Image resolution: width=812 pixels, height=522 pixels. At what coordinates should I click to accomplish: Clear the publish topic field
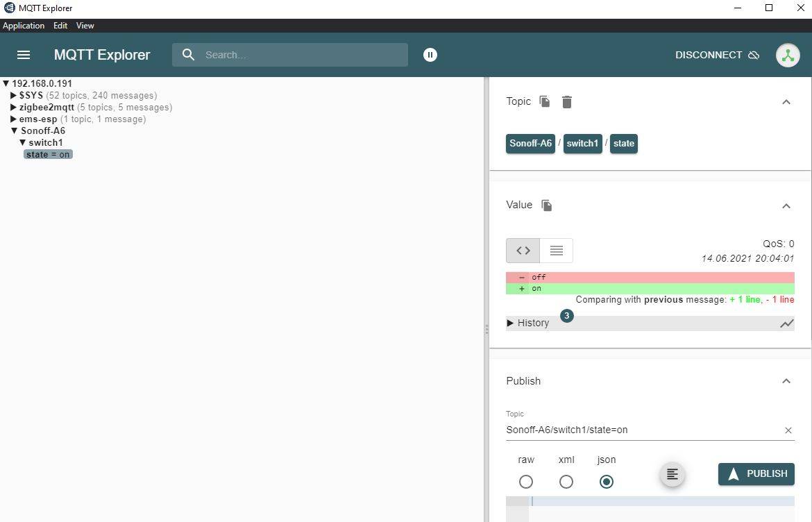tap(788, 430)
